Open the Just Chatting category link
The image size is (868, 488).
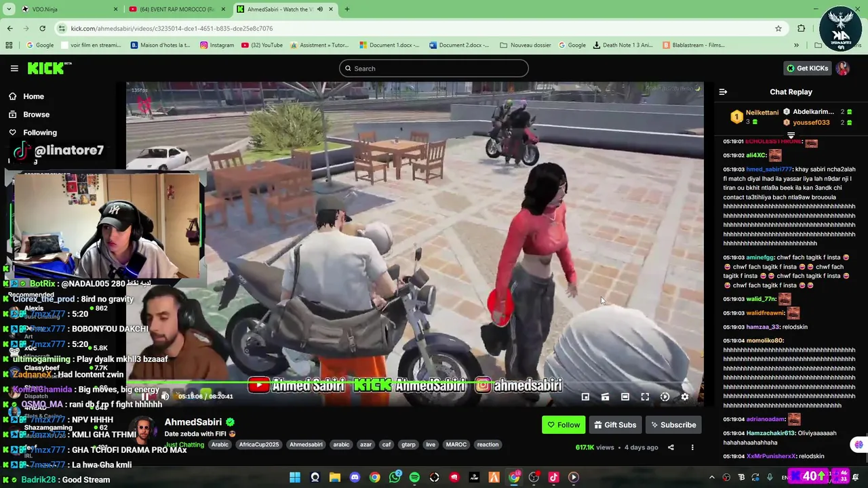coord(184,445)
